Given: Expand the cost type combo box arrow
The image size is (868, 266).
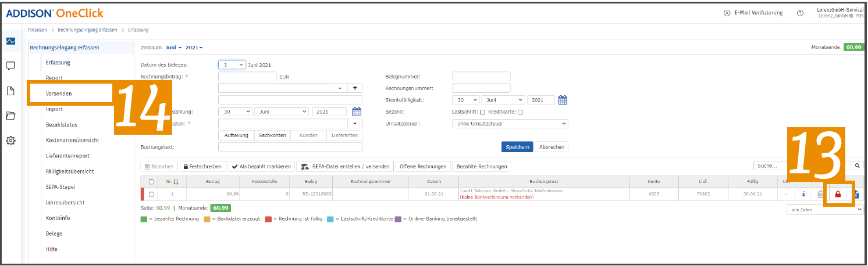Looking at the screenshot, I should [x=355, y=124].
